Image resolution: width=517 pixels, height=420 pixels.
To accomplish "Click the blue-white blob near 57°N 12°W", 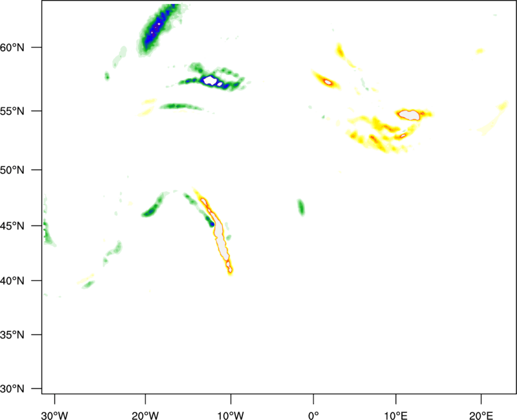I will click(210, 81).
